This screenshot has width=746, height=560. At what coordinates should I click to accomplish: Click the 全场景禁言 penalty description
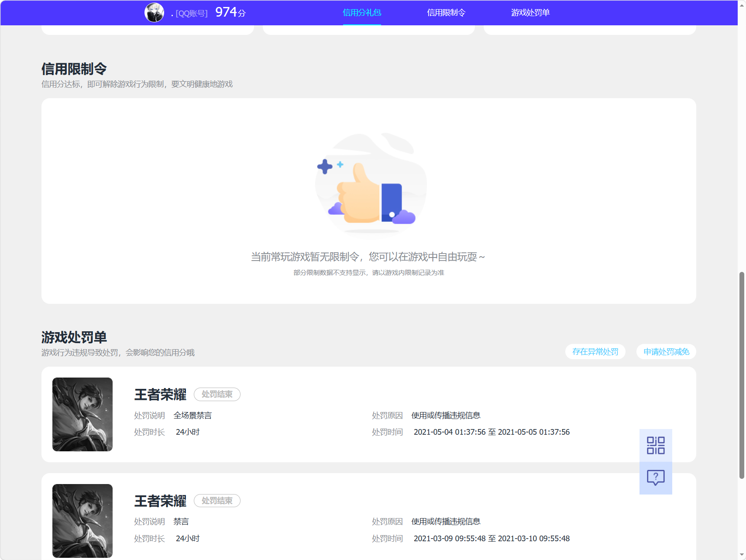tap(193, 415)
